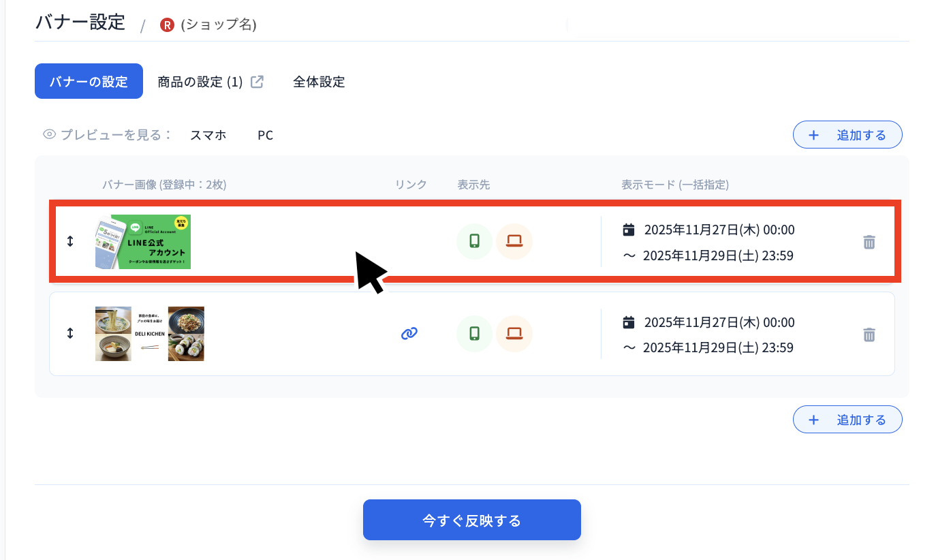Toggle smartphone display for the DELI KICHEN banner

point(474,334)
